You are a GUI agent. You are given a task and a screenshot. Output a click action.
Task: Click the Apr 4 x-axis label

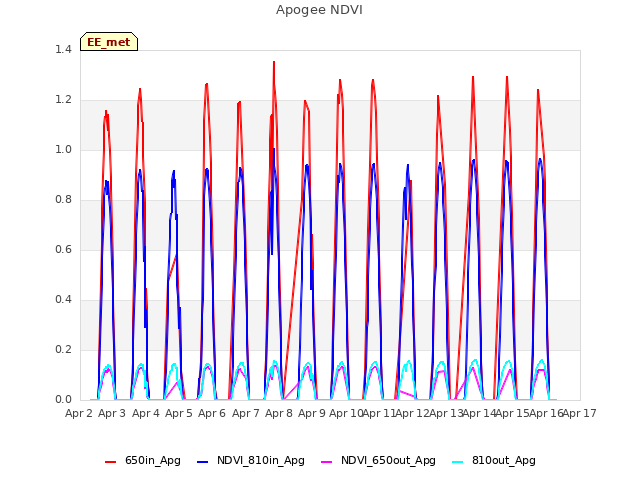pyautogui.click(x=146, y=413)
